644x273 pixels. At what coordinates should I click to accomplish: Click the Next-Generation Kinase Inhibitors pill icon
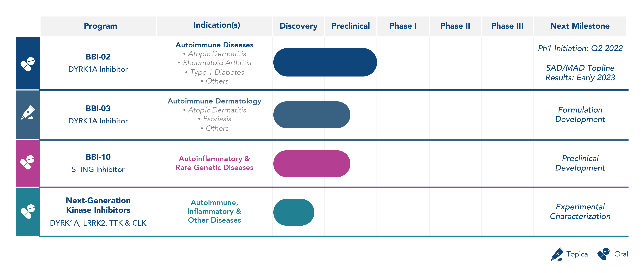[28, 211]
